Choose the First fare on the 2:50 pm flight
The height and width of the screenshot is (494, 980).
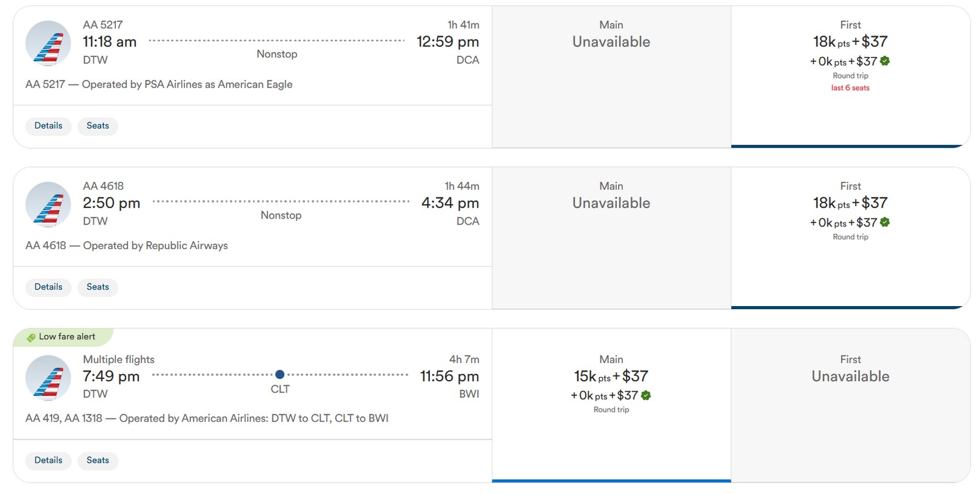click(850, 211)
